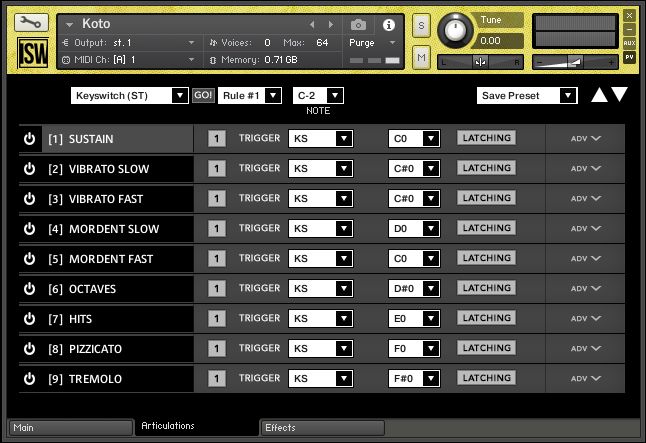Open the D0 note dropdown for MORDENT SLOW
This screenshot has height=443, width=646.
(414, 228)
